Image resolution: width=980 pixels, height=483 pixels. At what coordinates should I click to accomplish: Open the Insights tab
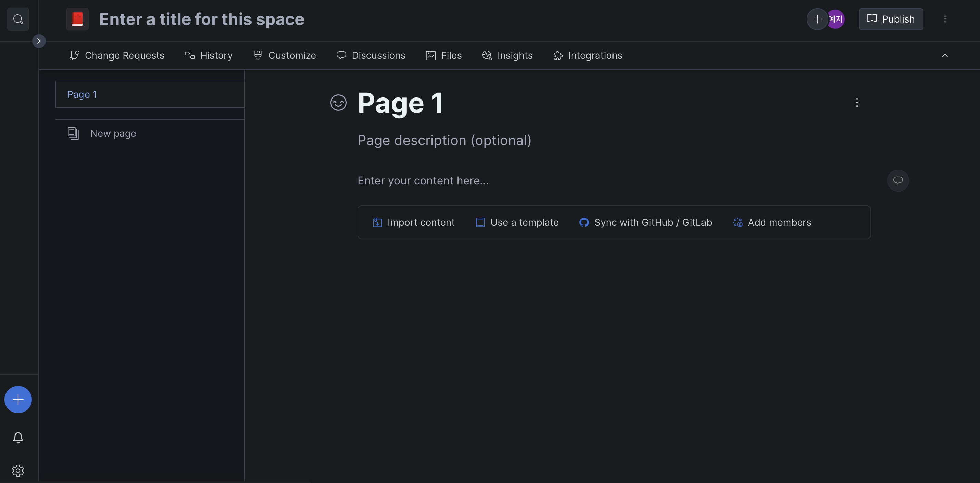[x=507, y=55]
